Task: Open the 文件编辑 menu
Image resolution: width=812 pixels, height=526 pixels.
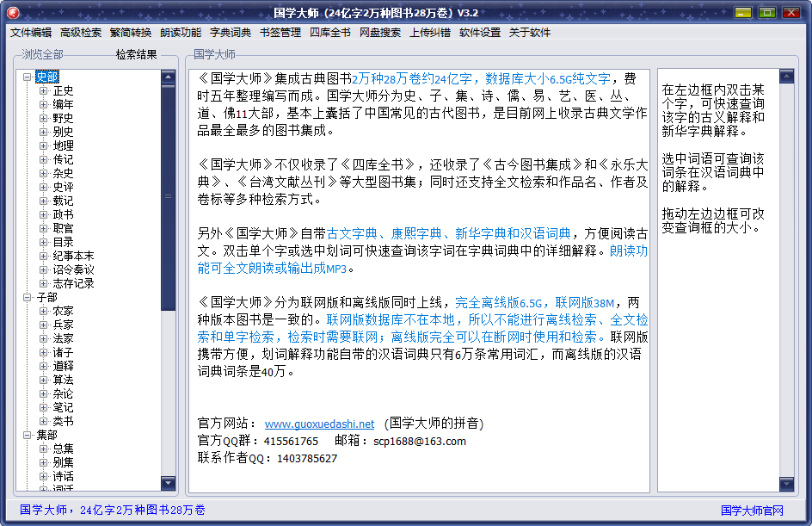Action: pyautogui.click(x=31, y=33)
